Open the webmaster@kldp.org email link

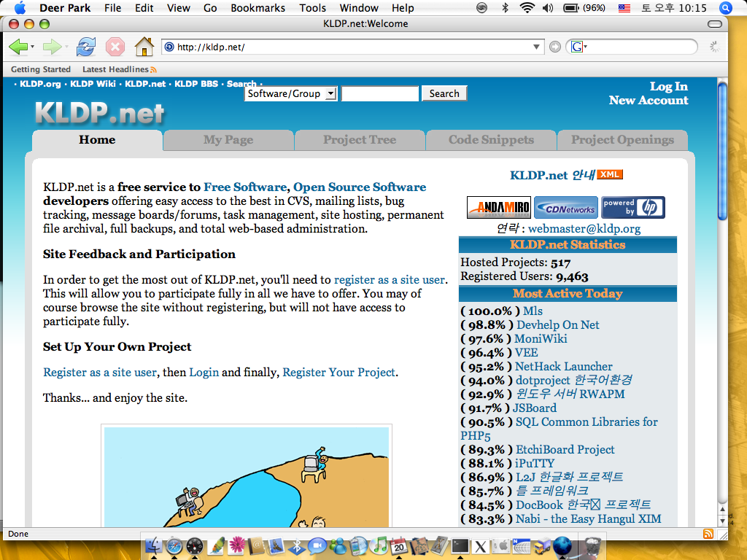click(x=584, y=228)
